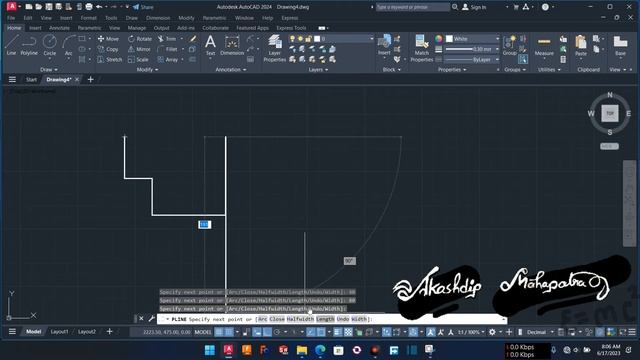This screenshot has width=640, height=360.
Task: Open the Annotate ribbon tab
Action: (59, 28)
